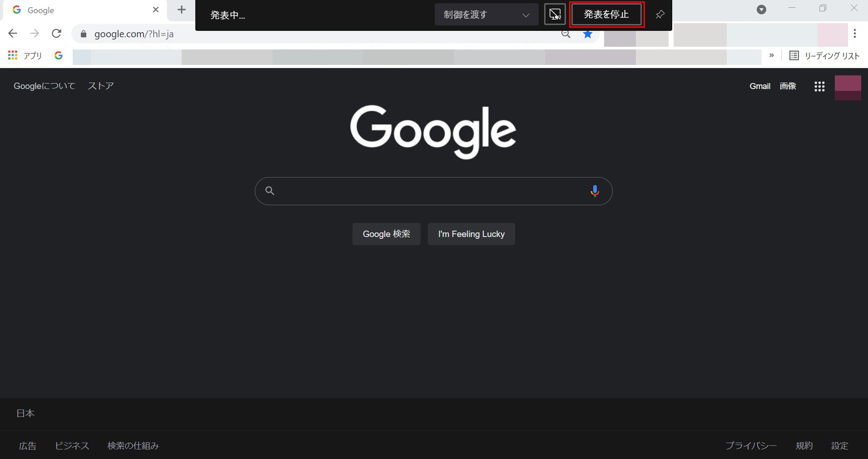Open the Chrome three-dot menu

pyautogui.click(x=855, y=34)
